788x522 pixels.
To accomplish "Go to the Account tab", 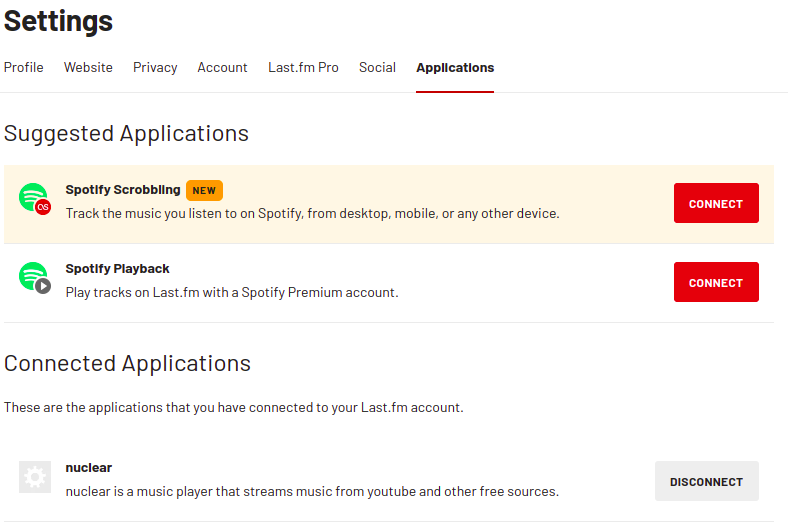I will 222,67.
